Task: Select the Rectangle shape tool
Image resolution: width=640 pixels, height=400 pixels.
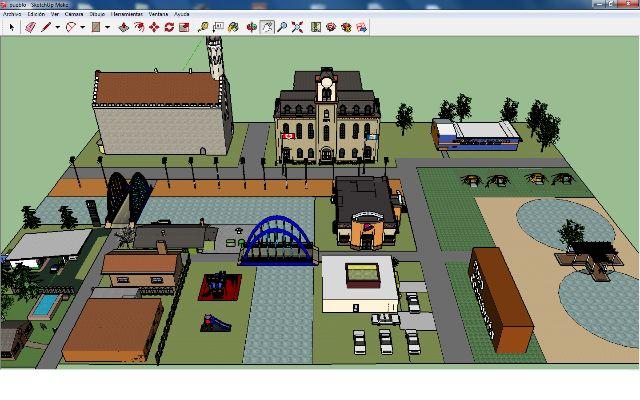Action: coord(96,27)
